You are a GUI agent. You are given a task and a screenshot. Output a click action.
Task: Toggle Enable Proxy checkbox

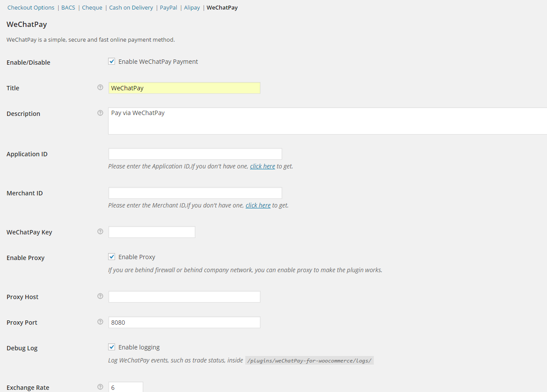click(112, 257)
